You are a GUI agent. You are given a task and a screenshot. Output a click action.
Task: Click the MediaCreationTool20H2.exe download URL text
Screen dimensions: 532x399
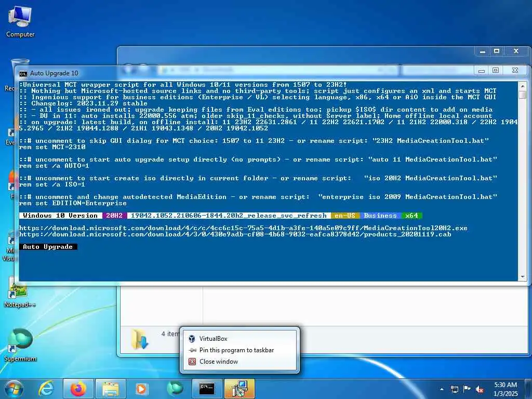243,228
